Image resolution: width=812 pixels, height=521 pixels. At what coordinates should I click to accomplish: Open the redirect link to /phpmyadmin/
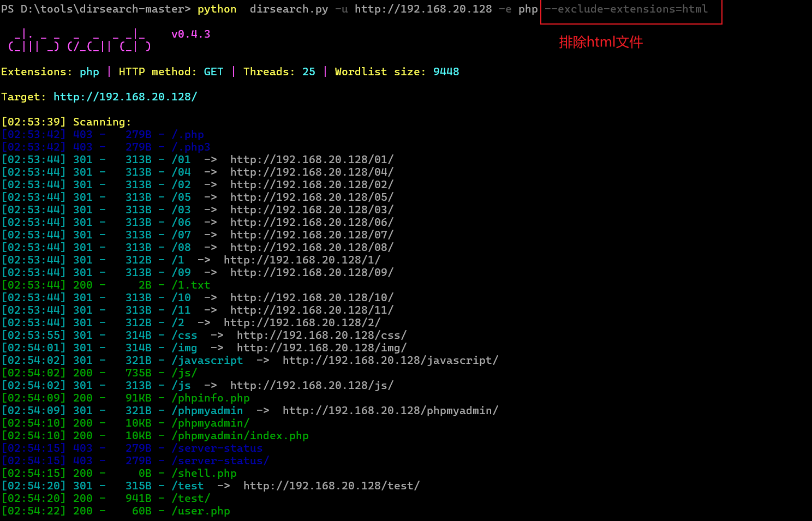coord(390,411)
